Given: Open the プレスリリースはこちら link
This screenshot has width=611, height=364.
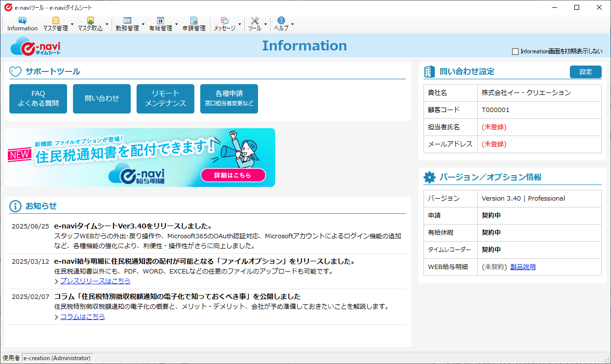Looking at the screenshot, I should coord(95,281).
